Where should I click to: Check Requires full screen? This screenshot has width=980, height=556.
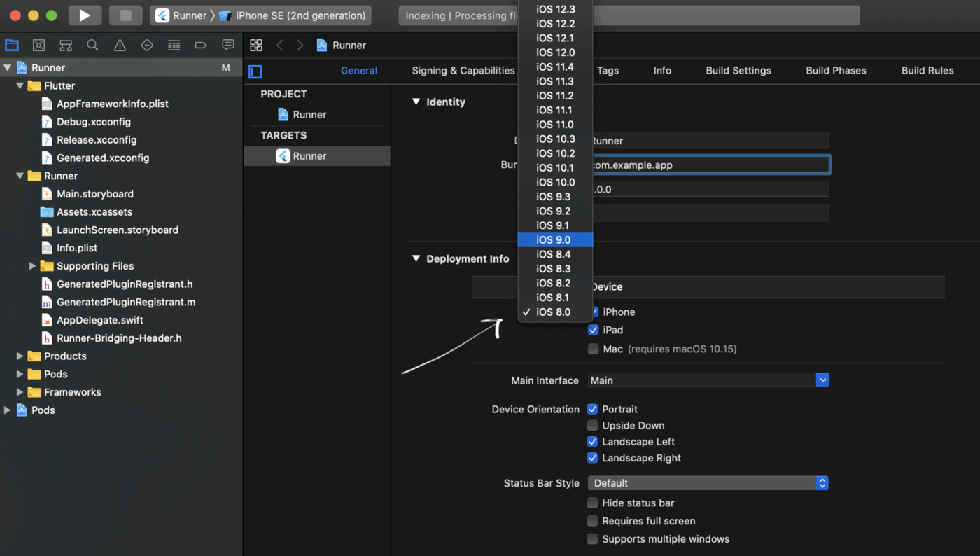pos(593,521)
